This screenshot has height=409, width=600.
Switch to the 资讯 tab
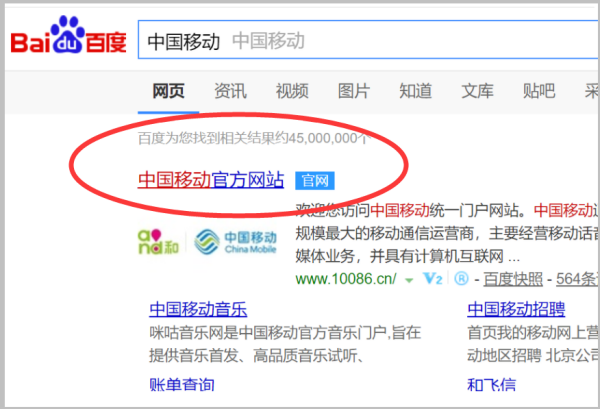pos(230,91)
